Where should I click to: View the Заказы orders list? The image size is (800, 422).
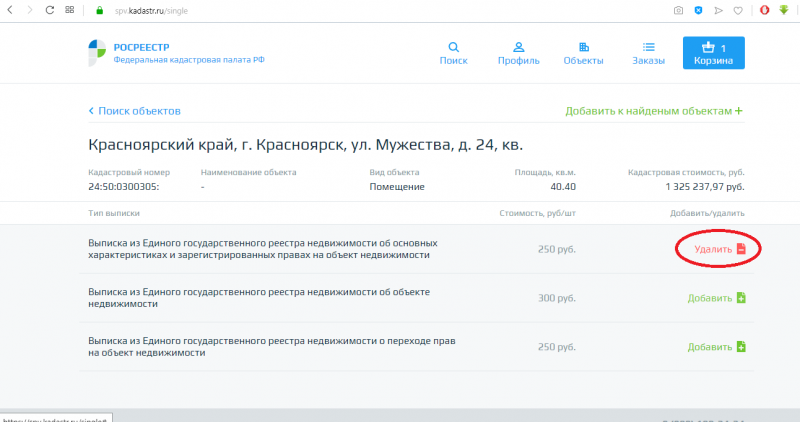(648, 53)
